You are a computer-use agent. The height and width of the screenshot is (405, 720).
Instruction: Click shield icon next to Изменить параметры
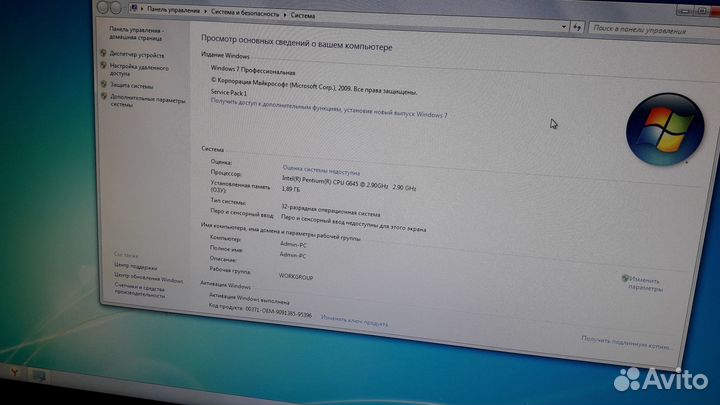625,278
